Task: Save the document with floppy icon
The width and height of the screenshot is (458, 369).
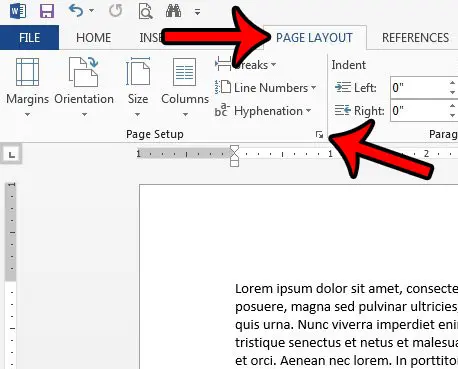Action: click(47, 11)
